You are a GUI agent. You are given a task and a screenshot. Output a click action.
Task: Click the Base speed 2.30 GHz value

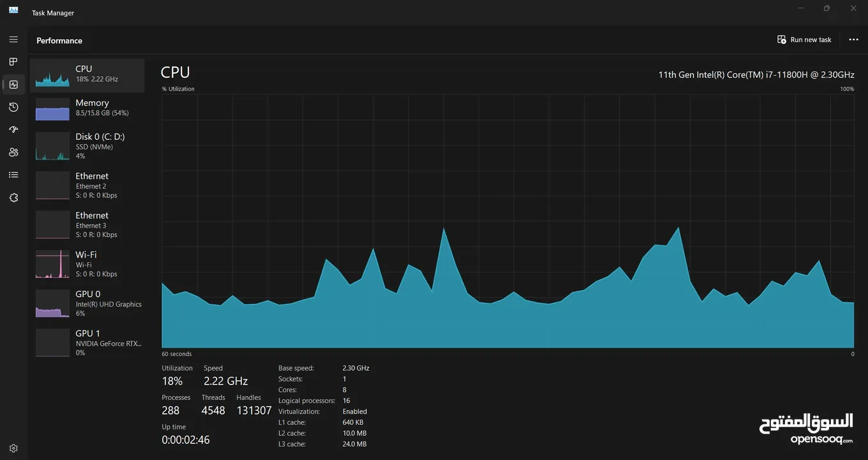click(356, 368)
